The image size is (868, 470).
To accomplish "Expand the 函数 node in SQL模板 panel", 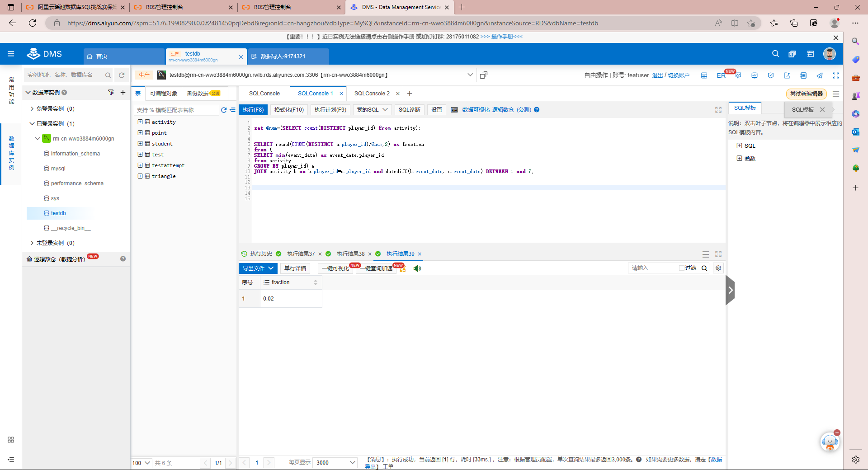I will coord(739,158).
